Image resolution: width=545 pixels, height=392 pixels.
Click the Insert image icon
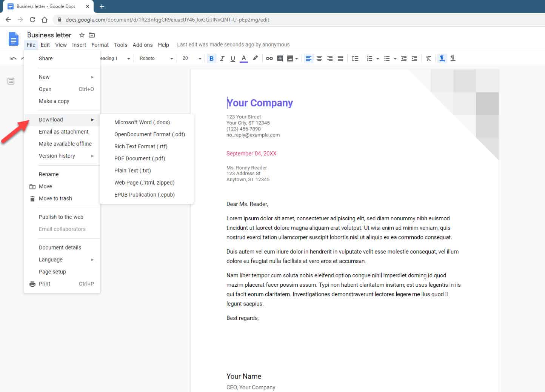[290, 58]
